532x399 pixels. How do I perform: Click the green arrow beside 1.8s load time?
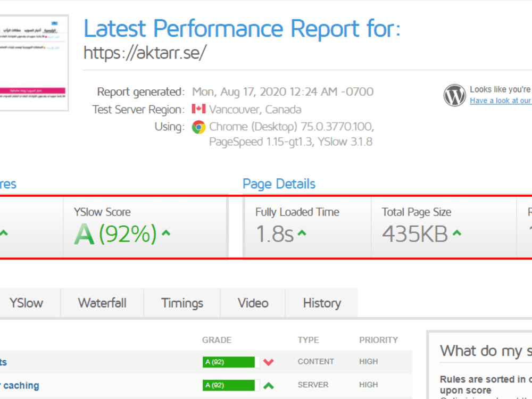pyautogui.click(x=302, y=233)
